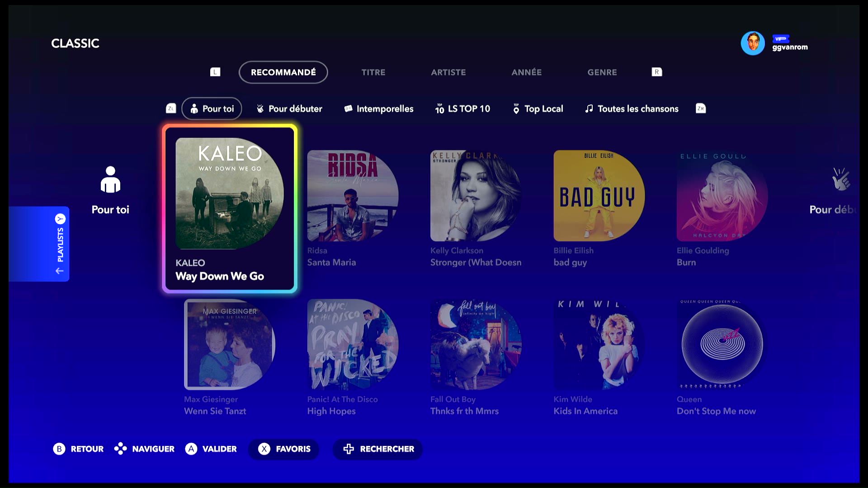Select Ellie Goulding Burn cover
The width and height of the screenshot is (868, 488).
pos(722,196)
